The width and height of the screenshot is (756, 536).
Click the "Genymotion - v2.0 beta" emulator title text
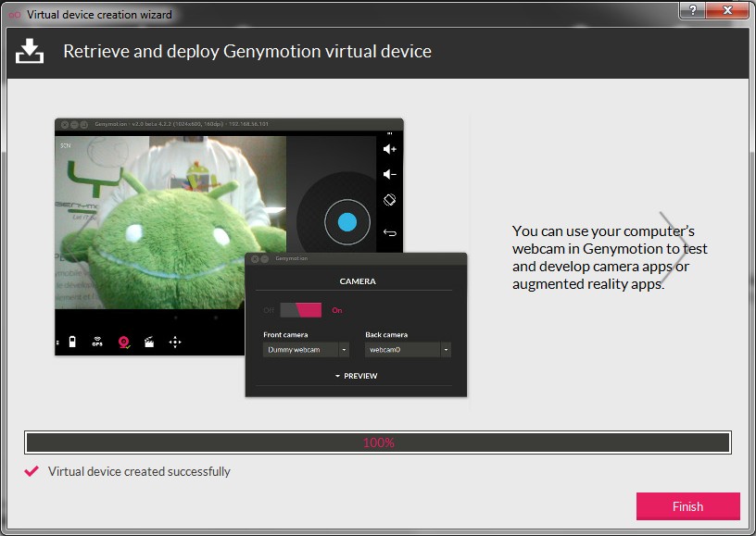[x=182, y=124]
